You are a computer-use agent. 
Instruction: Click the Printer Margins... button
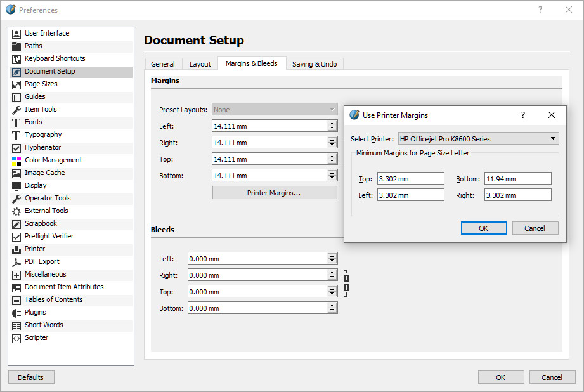pyautogui.click(x=274, y=193)
